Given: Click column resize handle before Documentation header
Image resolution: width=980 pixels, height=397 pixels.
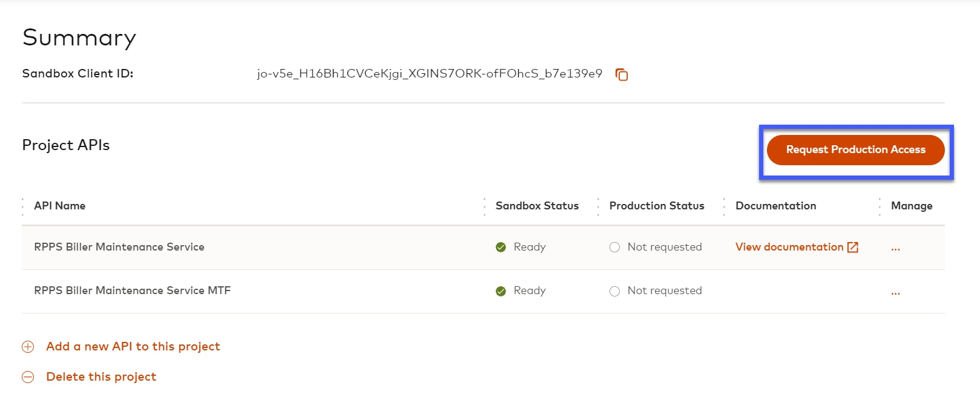Looking at the screenshot, I should [x=724, y=206].
